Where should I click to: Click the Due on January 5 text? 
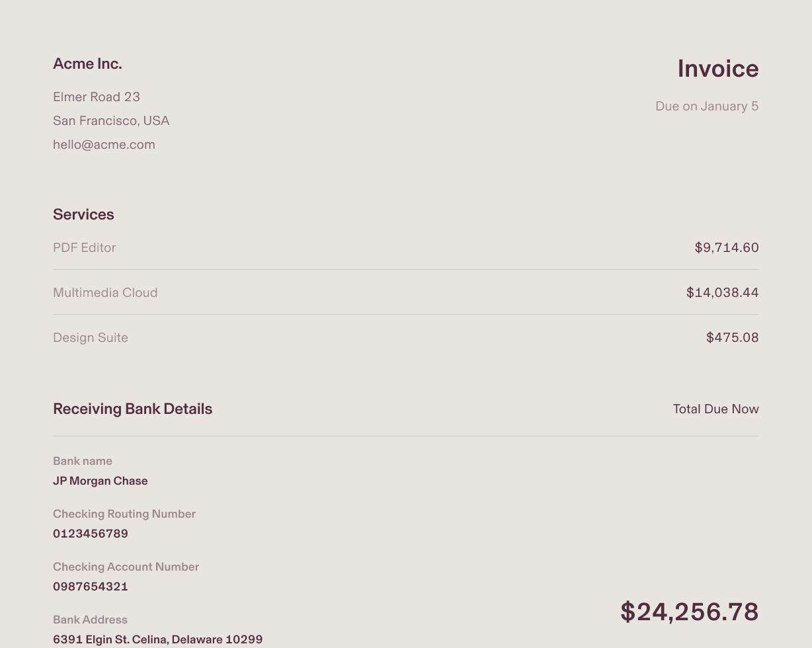(x=706, y=106)
